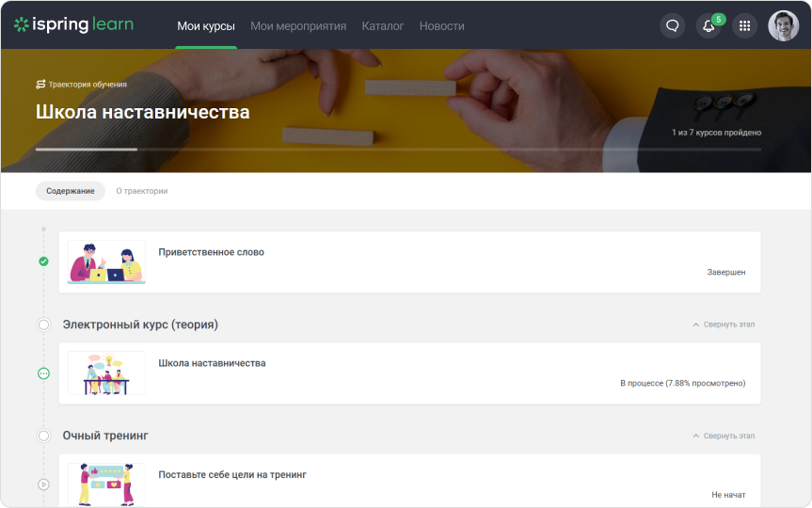The height and width of the screenshot is (508, 812).
Task: Open the user profile avatar
Action: (783, 25)
